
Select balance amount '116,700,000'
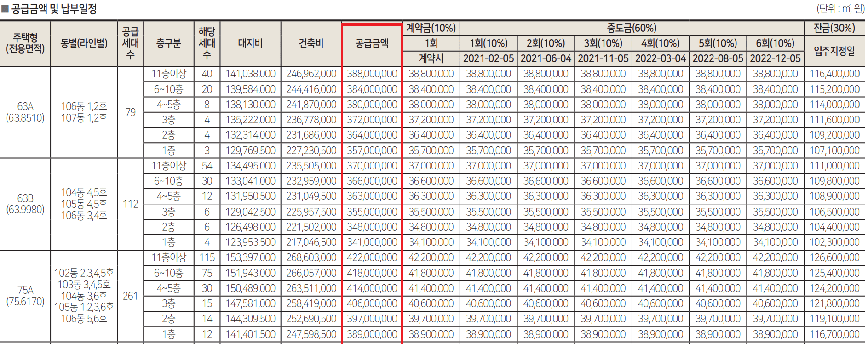tap(834, 334)
